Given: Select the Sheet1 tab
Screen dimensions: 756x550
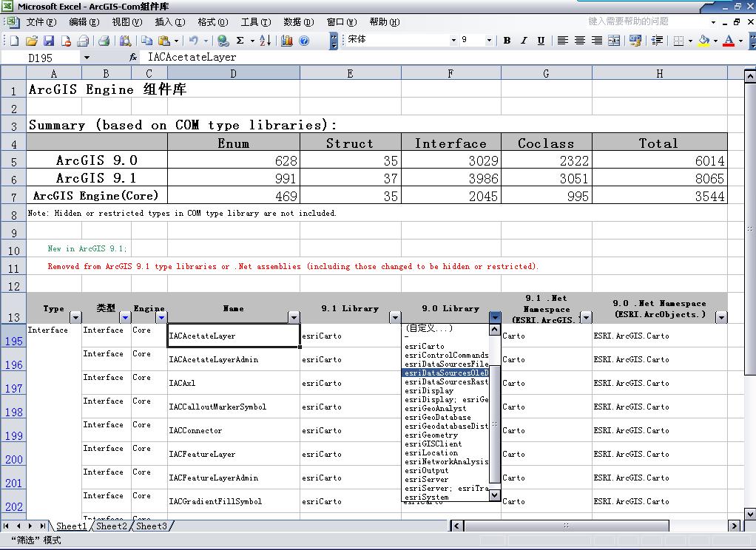Looking at the screenshot, I should pyautogui.click(x=71, y=526).
